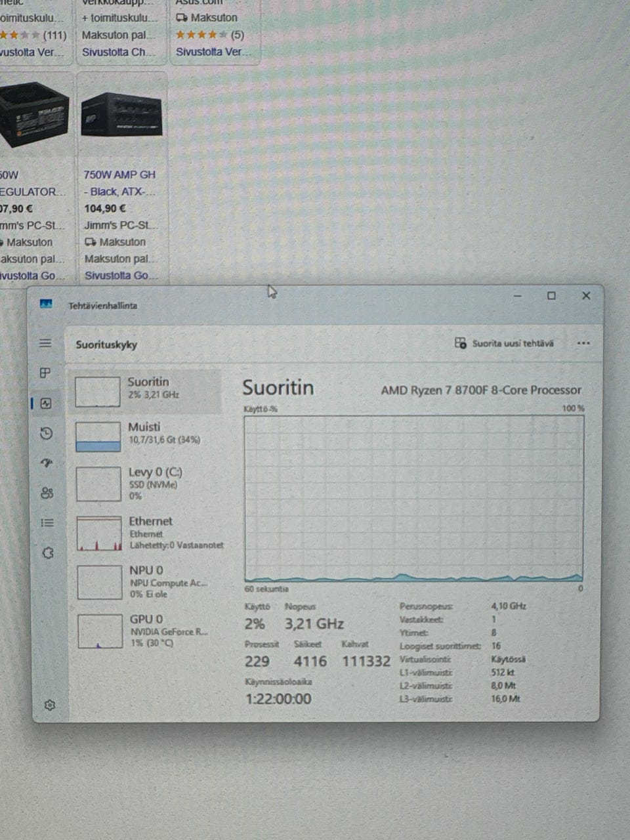Open the Startup apps icon in sidebar

point(46,463)
